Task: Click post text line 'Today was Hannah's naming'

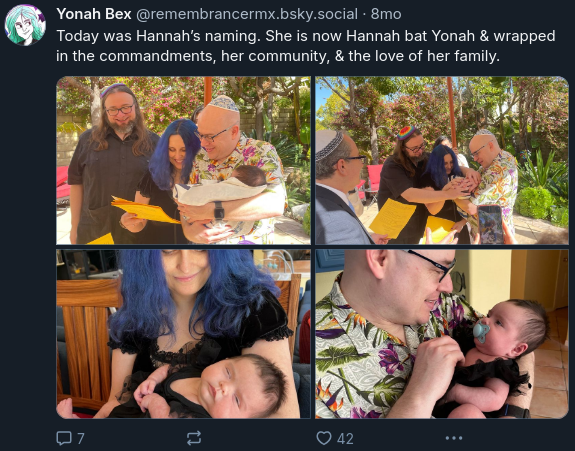Action: pyautogui.click(x=305, y=36)
